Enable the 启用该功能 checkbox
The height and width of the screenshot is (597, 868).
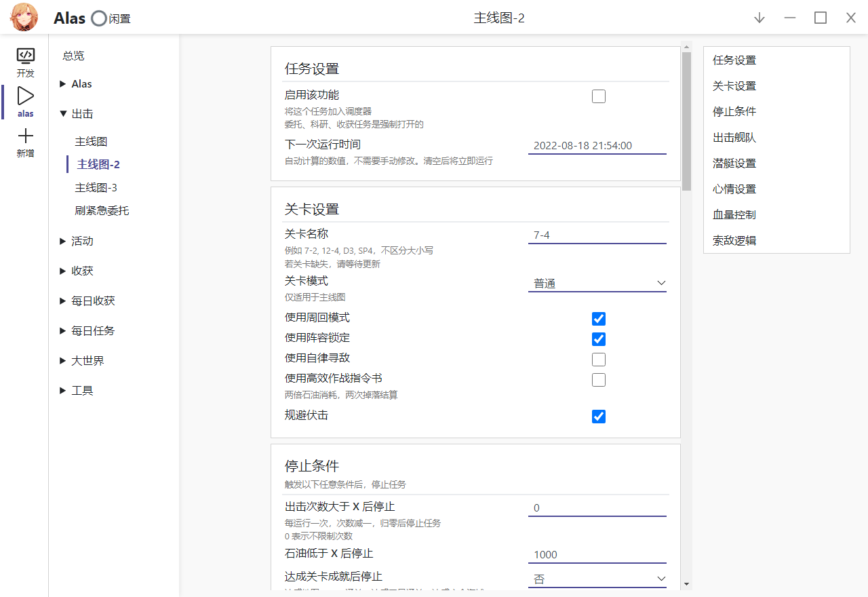coord(598,96)
